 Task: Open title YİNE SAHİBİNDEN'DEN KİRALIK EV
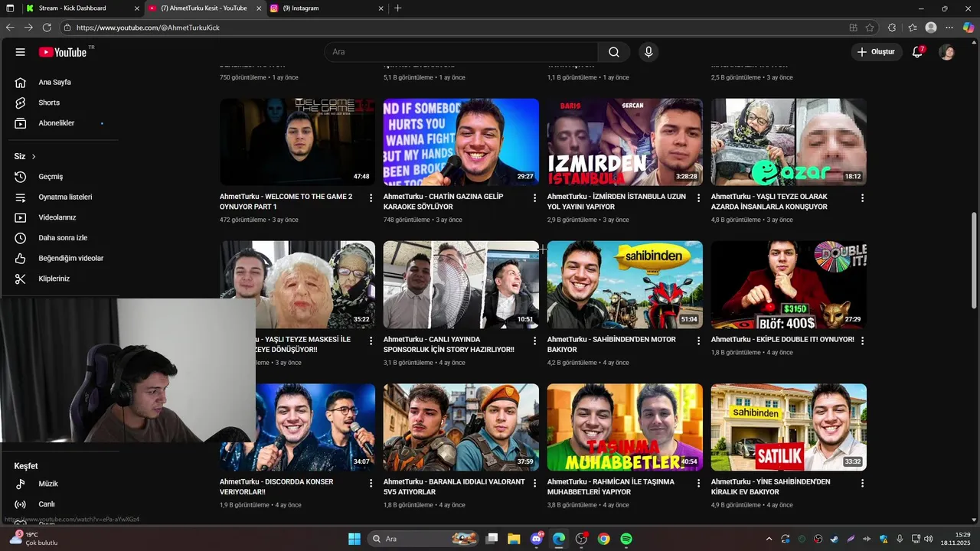(x=771, y=487)
